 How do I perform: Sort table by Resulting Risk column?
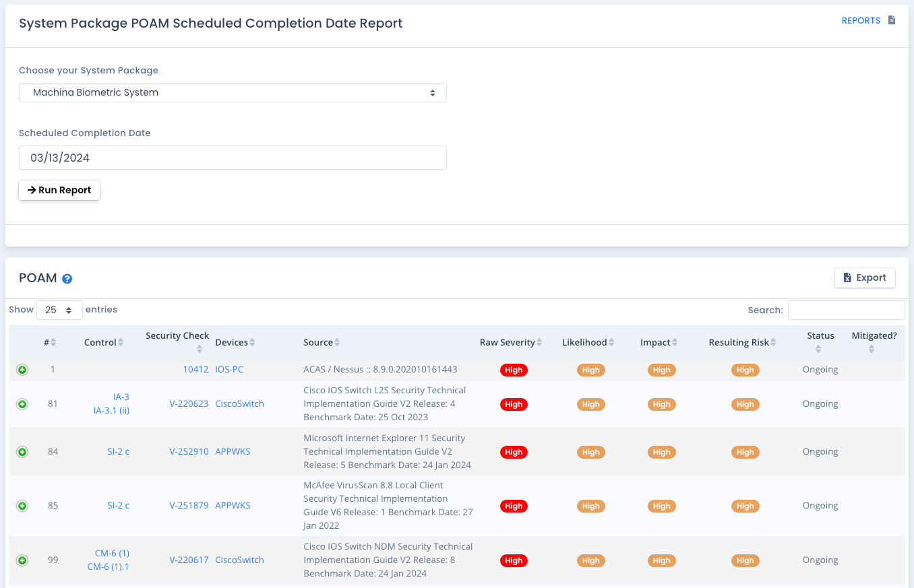(x=743, y=342)
